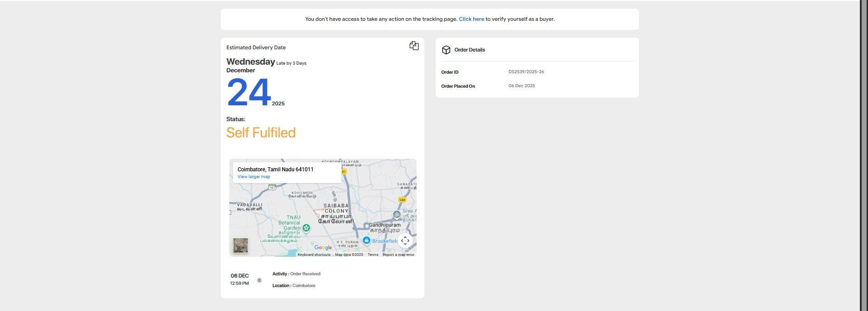Click the route 948 highway shield
This screenshot has width=868, height=311.
point(402,200)
